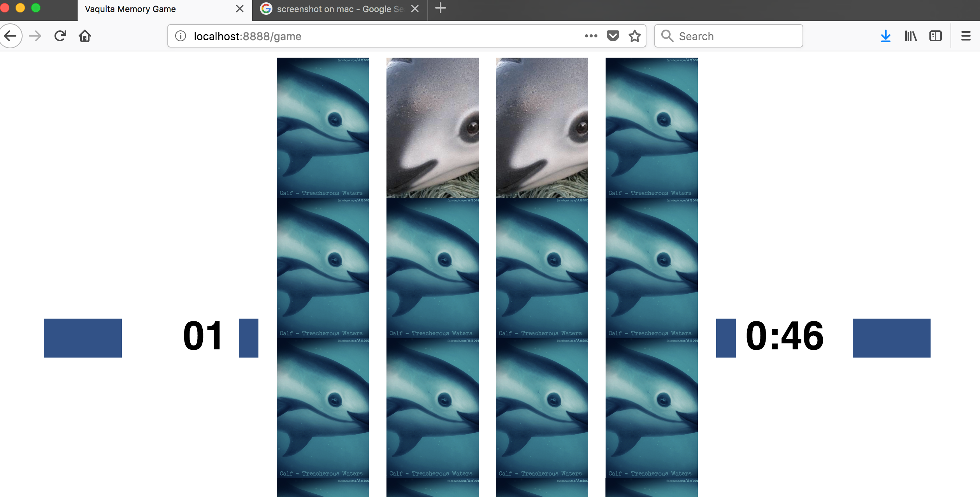Open the Firefox hamburger menu

point(966,36)
